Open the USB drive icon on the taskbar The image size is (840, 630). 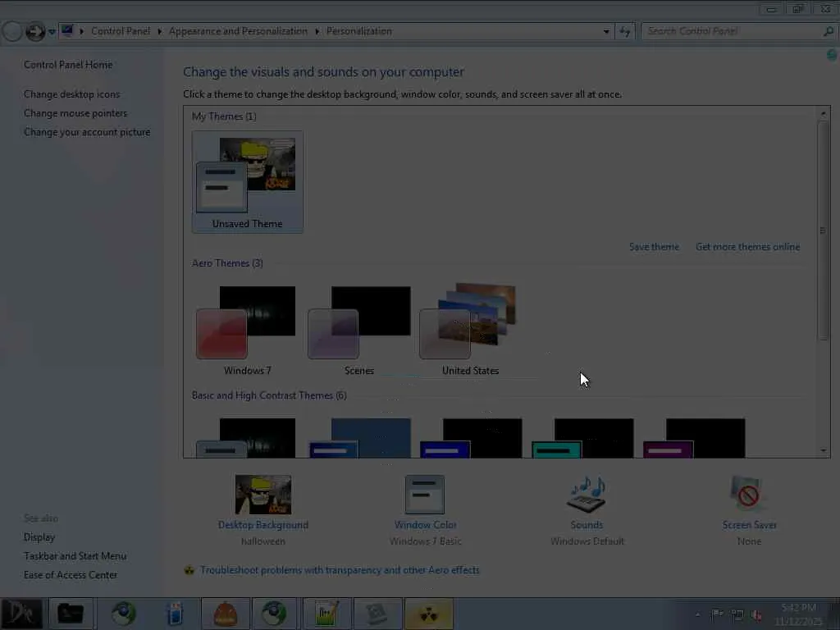point(175,614)
